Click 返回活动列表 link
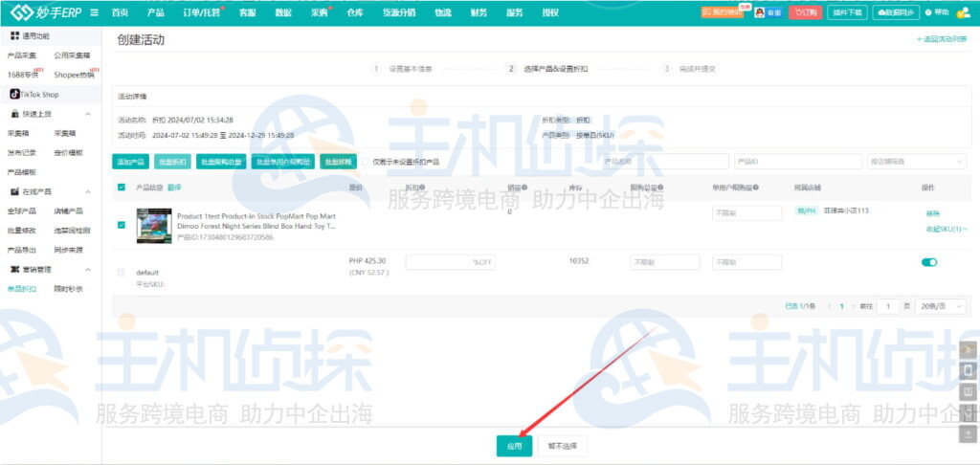 (942, 39)
